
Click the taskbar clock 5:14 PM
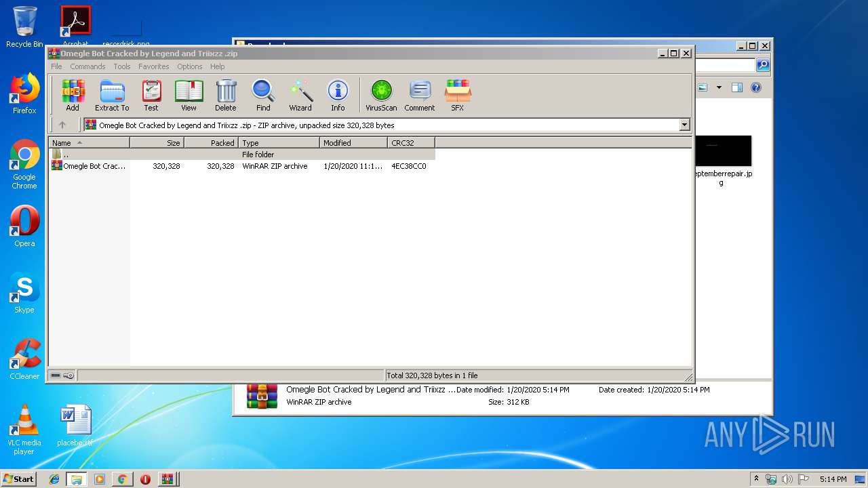(x=833, y=479)
